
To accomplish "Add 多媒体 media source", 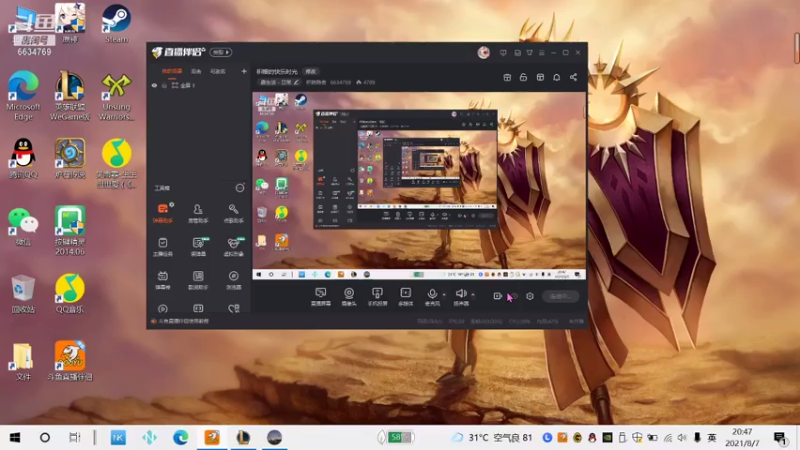I will click(406, 296).
